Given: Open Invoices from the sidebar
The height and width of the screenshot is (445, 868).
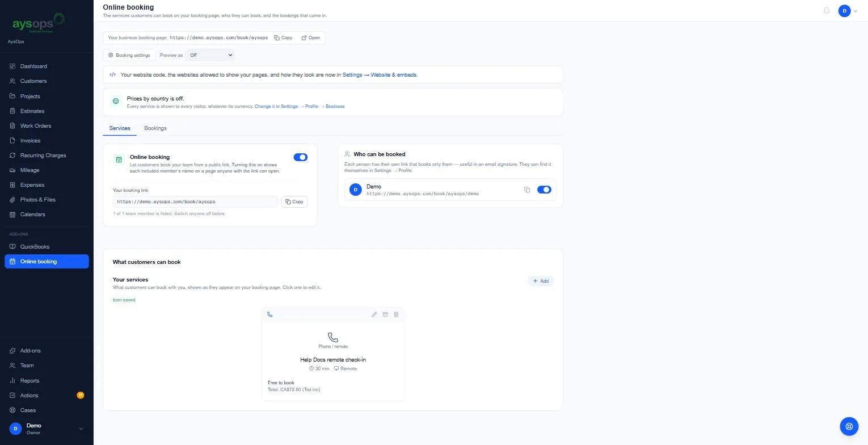Looking at the screenshot, I should pos(47,141).
